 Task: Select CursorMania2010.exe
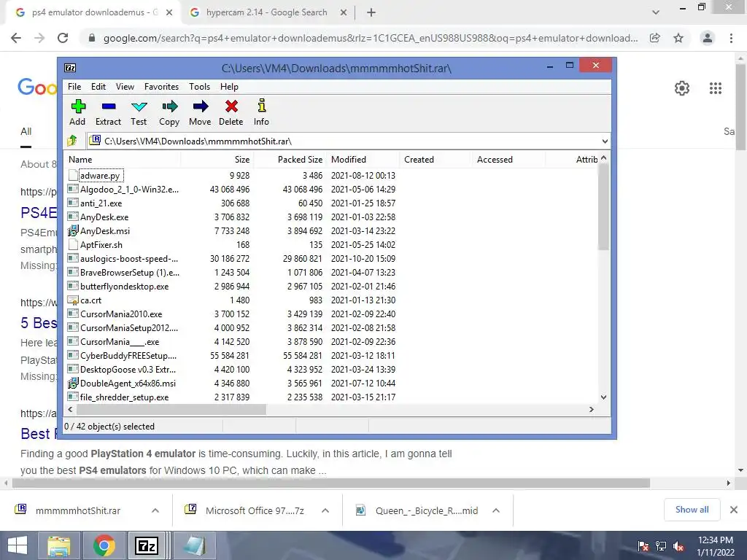tap(121, 314)
